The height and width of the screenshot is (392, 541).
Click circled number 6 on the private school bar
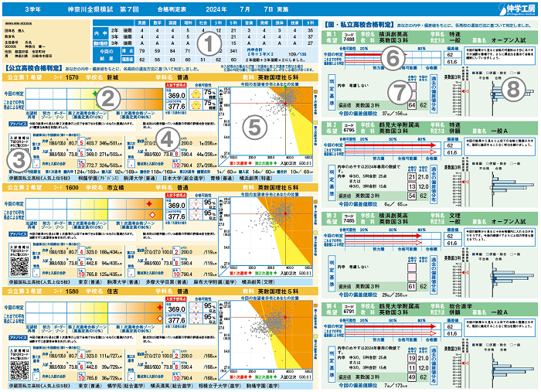tap(393, 58)
